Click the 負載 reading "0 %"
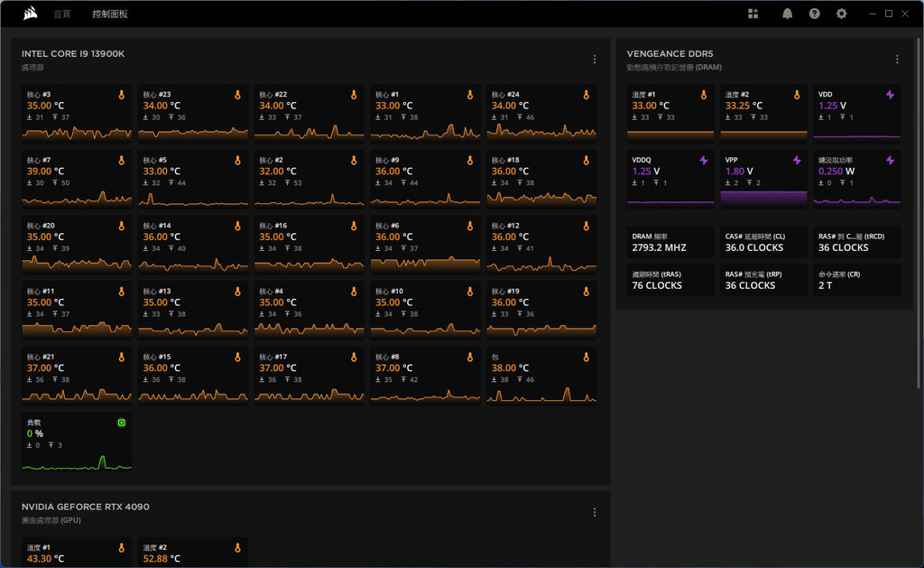Image resolution: width=924 pixels, height=568 pixels. [x=35, y=433]
